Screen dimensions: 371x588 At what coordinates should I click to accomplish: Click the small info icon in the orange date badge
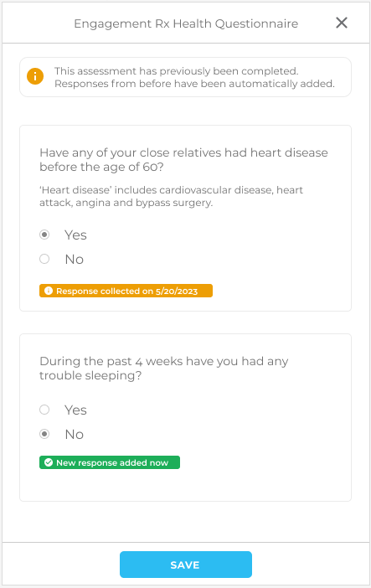(49, 291)
